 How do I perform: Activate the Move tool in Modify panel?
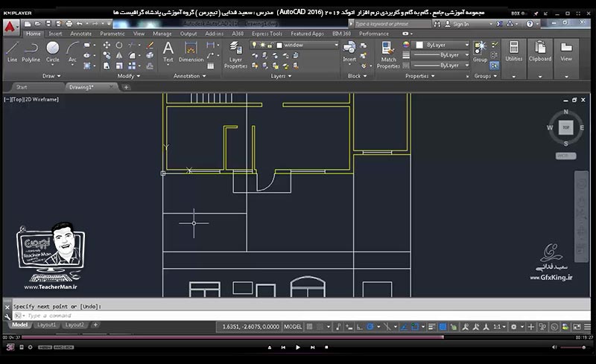pyautogui.click(x=107, y=45)
